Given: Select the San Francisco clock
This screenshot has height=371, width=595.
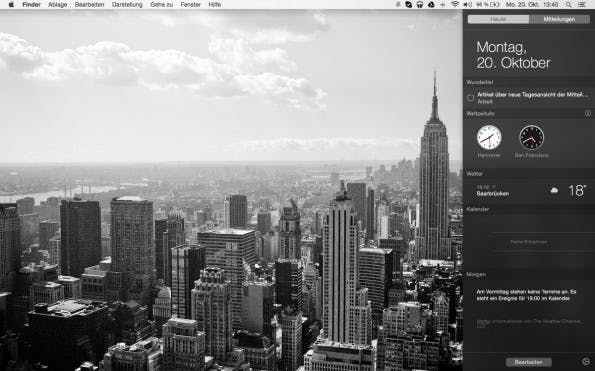Looking at the screenshot, I should (532, 137).
